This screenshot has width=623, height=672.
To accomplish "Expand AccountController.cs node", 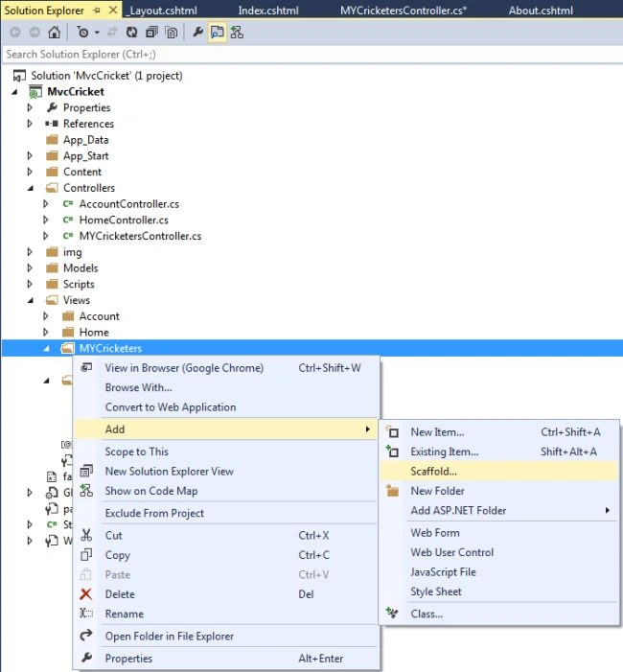I will pyautogui.click(x=45, y=204).
